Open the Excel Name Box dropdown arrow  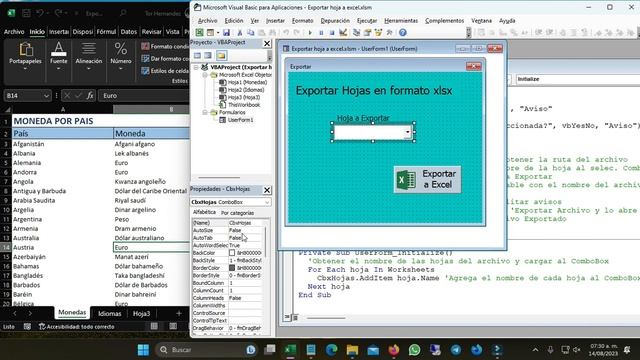[x=46, y=96]
